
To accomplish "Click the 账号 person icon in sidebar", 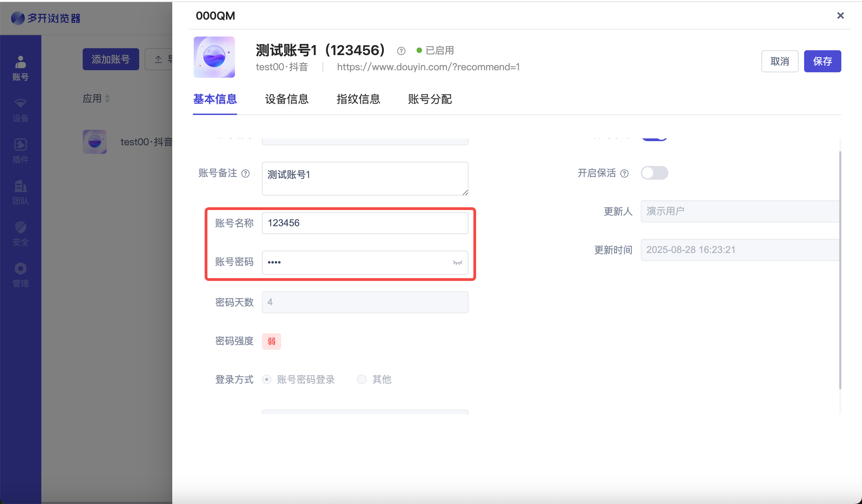I will tap(20, 63).
